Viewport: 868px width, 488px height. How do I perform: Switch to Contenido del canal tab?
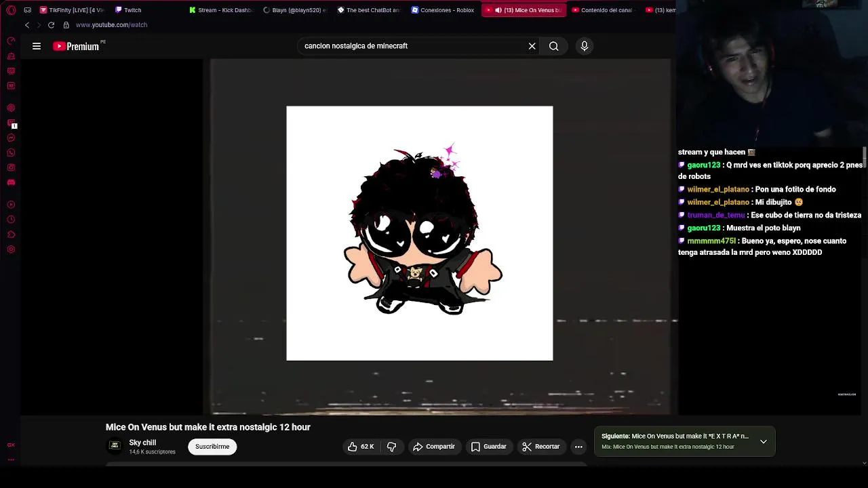604,10
